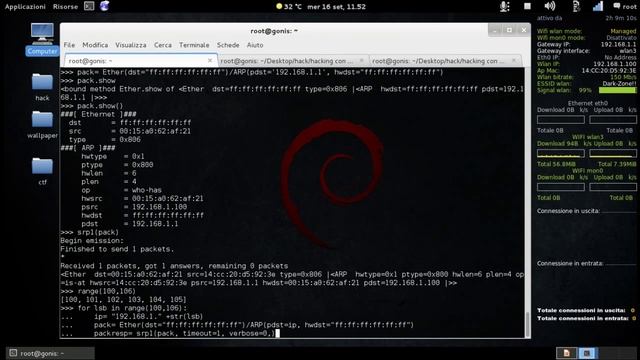The height and width of the screenshot is (360, 640).
Task: Click '###[ Ethernet ]###' header in terminal
Action: click(98, 114)
